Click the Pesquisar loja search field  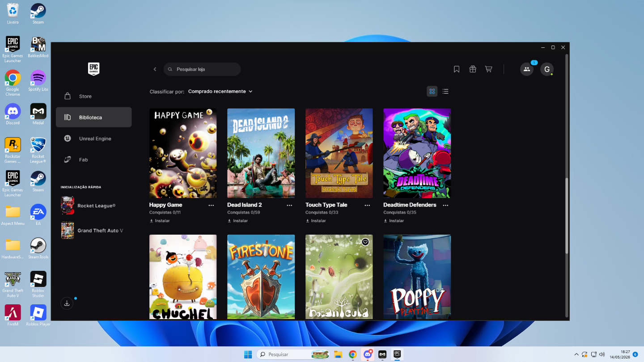tap(202, 69)
